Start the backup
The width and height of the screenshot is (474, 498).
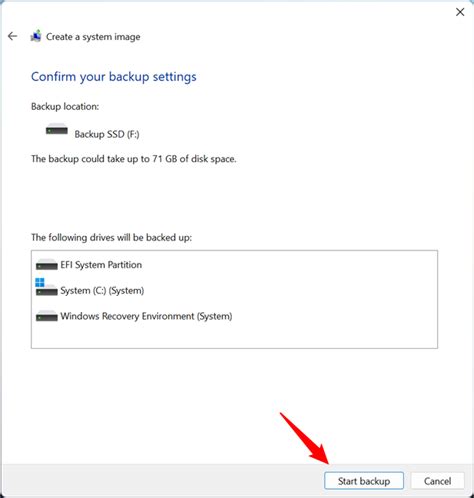click(364, 481)
